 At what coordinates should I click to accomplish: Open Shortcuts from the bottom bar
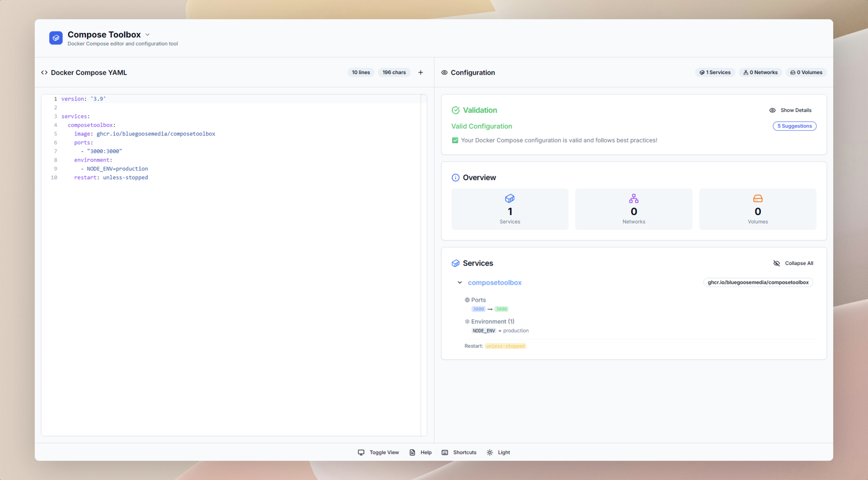tap(459, 452)
